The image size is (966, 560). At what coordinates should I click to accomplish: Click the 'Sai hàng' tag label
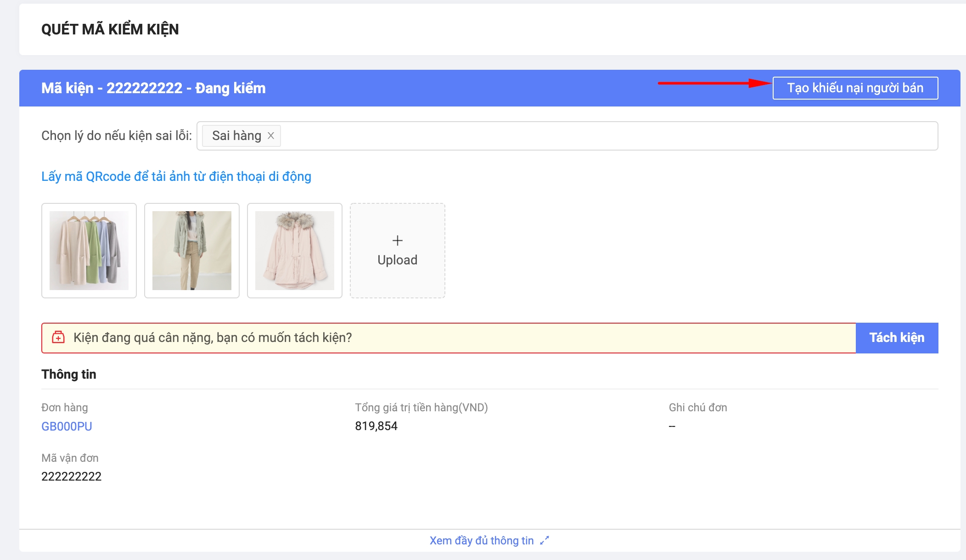tap(236, 136)
